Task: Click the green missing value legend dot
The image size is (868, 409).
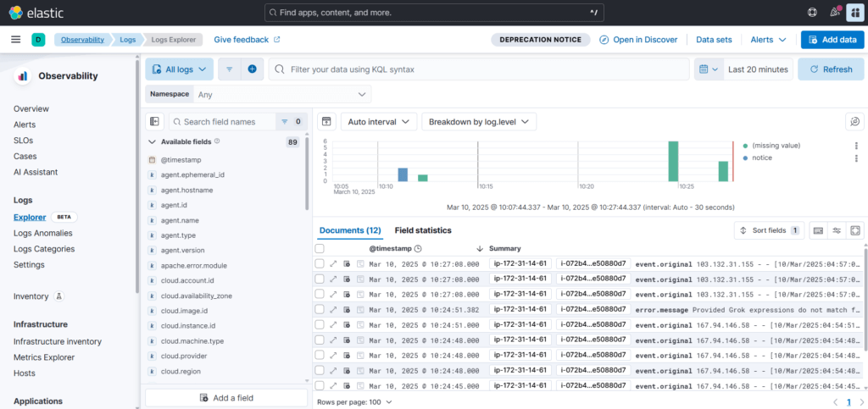Action: tap(746, 146)
